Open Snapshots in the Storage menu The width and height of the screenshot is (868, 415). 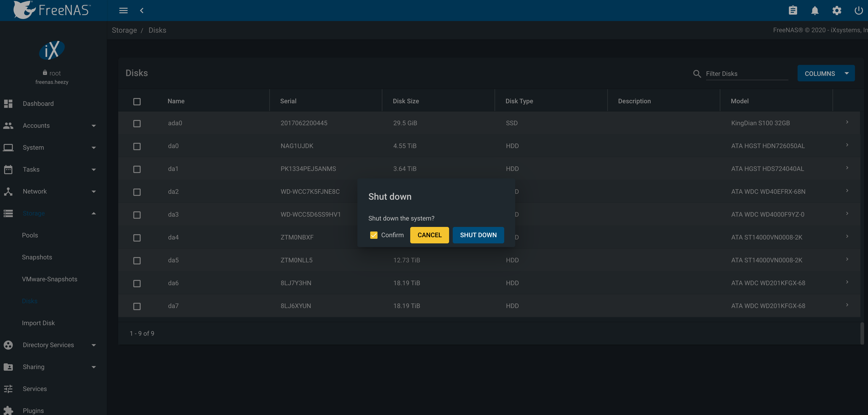37,257
